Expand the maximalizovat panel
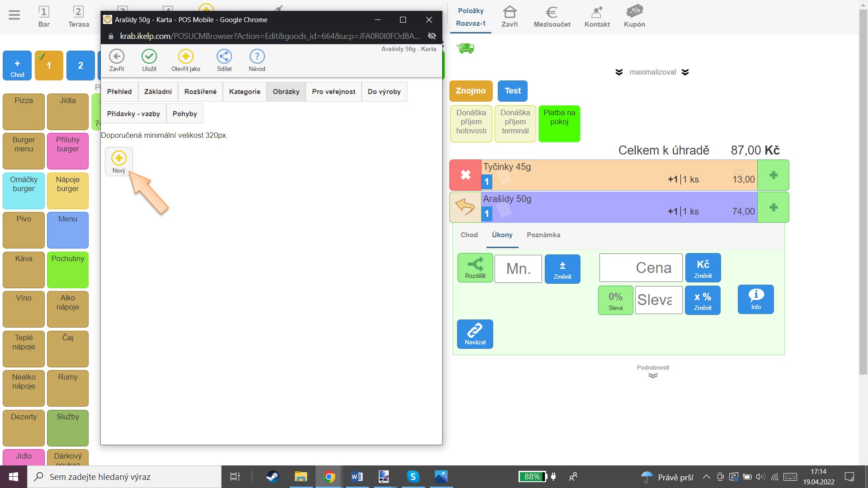This screenshot has height=488, width=868. tap(652, 72)
